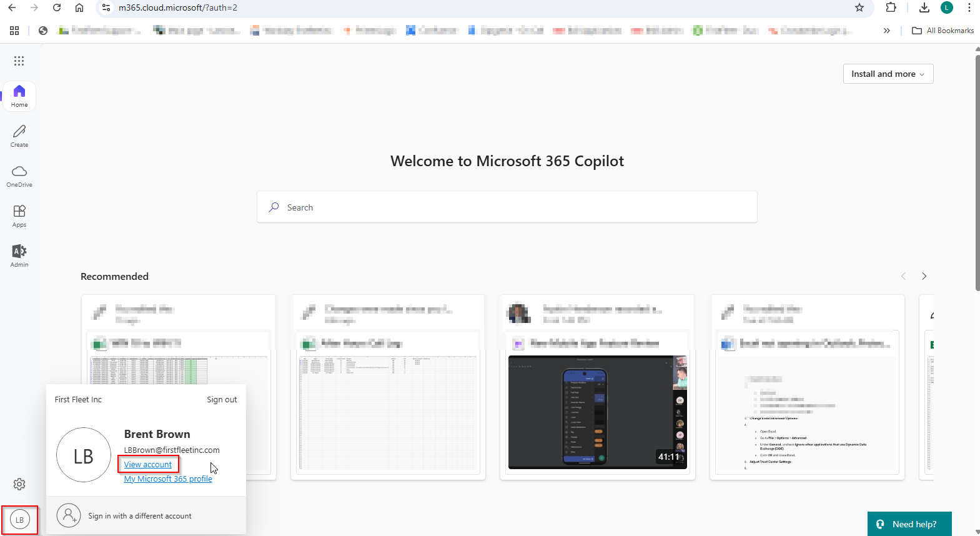980x536 pixels.
Task: Click the View account link
Action: coord(148,464)
